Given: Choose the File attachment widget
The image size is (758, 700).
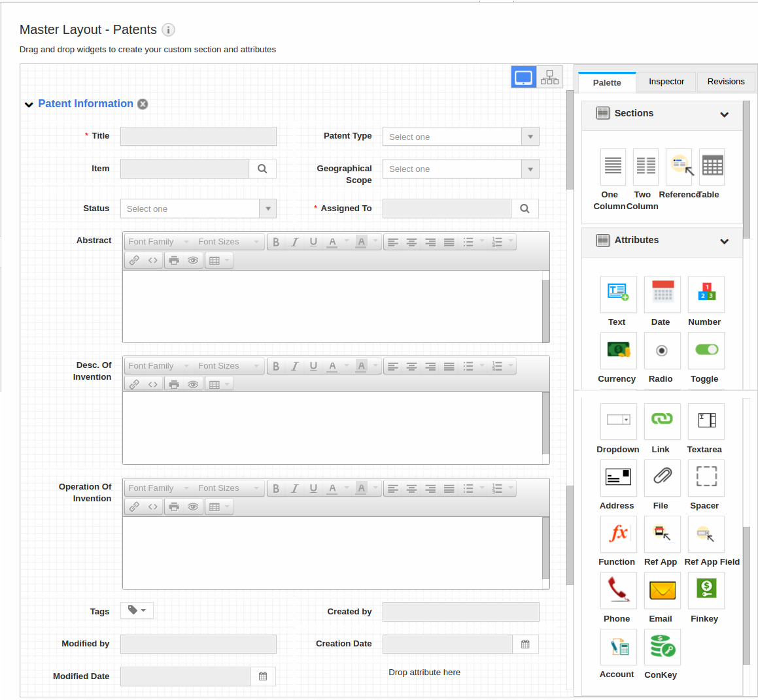Looking at the screenshot, I should pyautogui.click(x=662, y=478).
